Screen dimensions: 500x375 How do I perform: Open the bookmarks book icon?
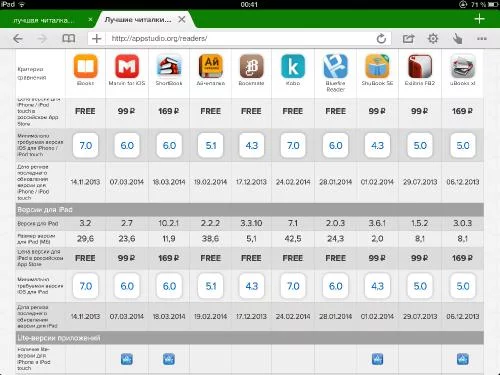click(69, 39)
